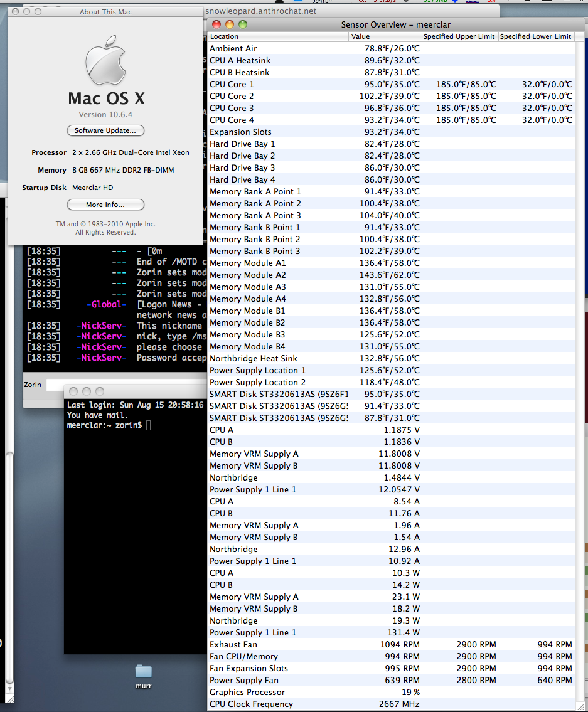Select Memory Bank A Point 3 row
Image resolution: width=588 pixels, height=712 pixels.
[391, 215]
